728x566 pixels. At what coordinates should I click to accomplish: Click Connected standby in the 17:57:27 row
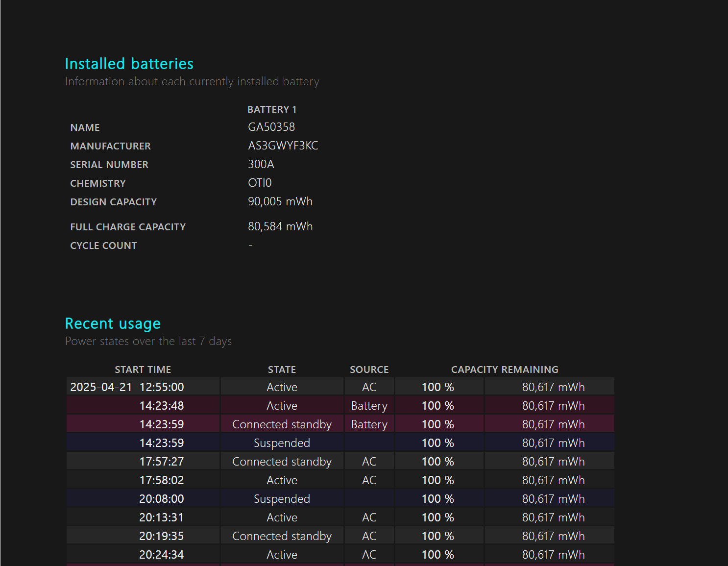click(282, 462)
